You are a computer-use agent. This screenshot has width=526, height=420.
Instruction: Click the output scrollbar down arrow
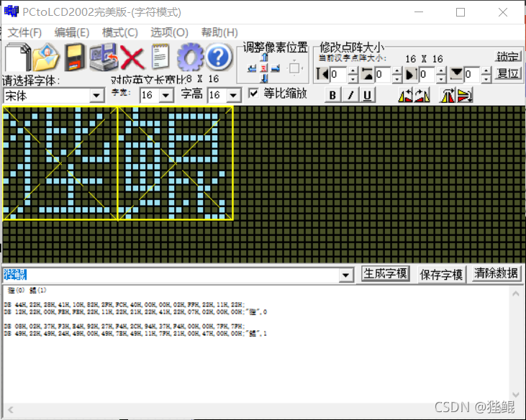pos(516,395)
